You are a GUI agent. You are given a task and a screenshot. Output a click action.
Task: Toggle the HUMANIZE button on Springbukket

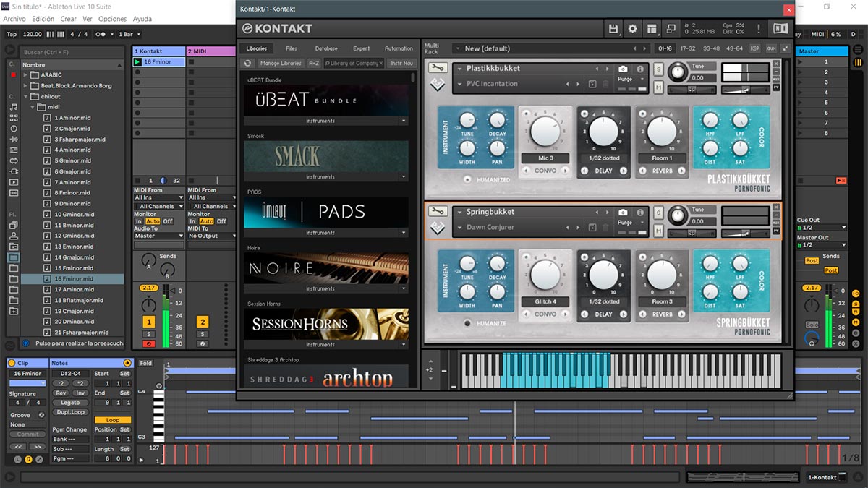467,323
